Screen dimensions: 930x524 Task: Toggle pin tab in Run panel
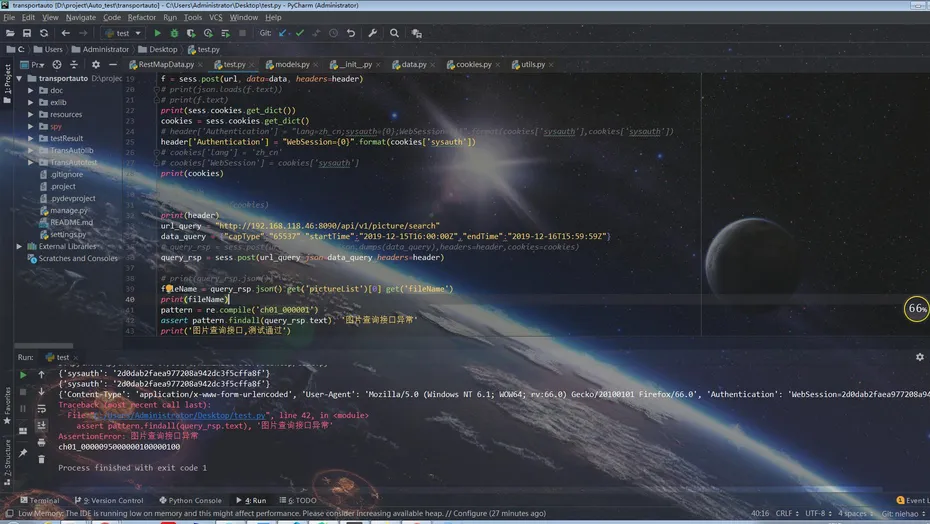[23, 453]
